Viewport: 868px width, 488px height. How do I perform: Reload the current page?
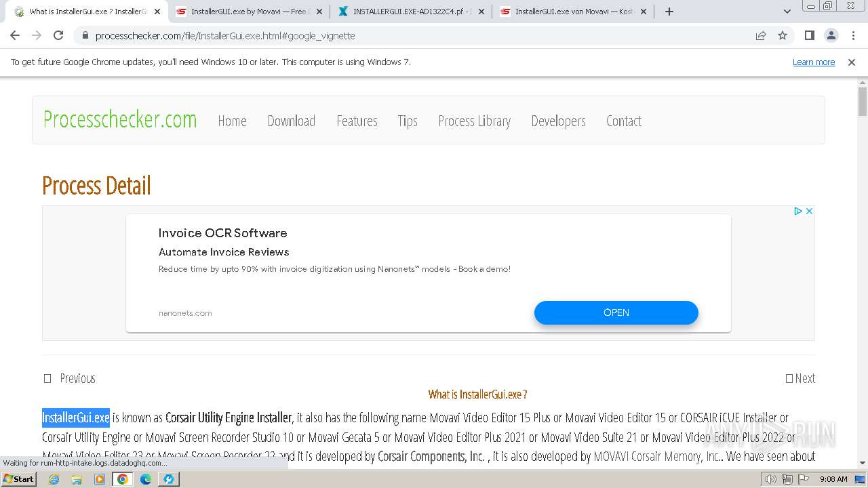(58, 36)
